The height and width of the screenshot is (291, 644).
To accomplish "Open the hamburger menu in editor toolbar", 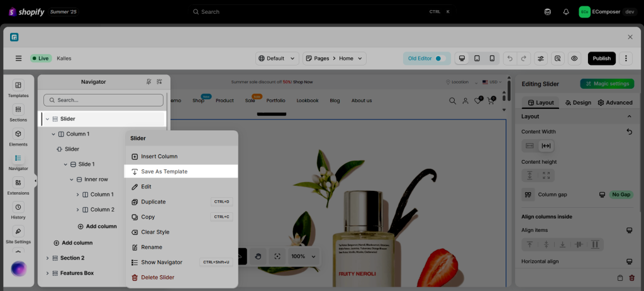I will (x=18, y=59).
